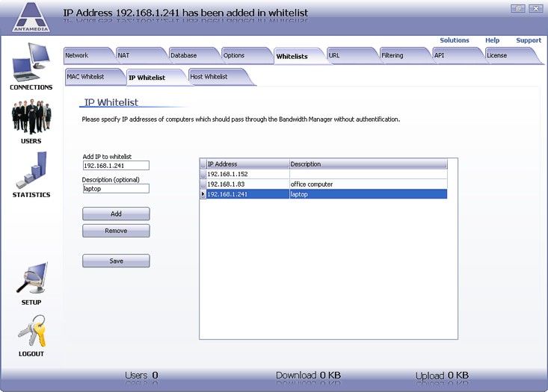Open the MAC Whitelist sub-tab

pyautogui.click(x=94, y=77)
